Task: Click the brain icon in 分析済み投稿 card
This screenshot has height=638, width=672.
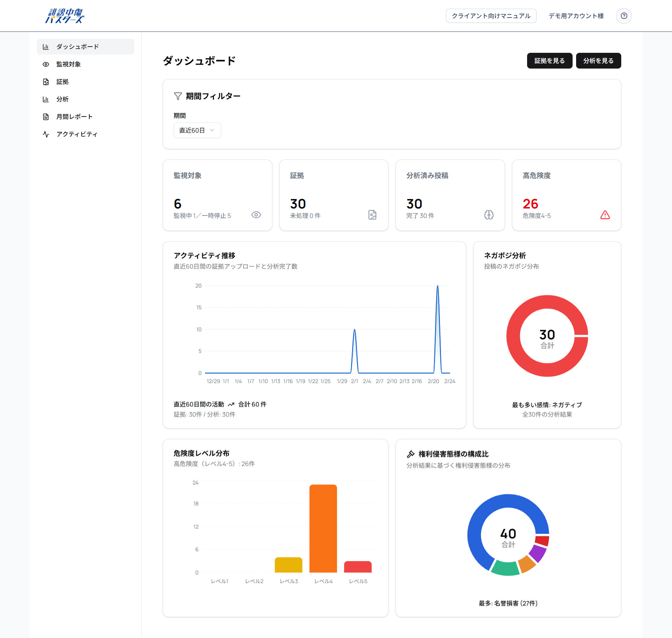Action: (489, 215)
